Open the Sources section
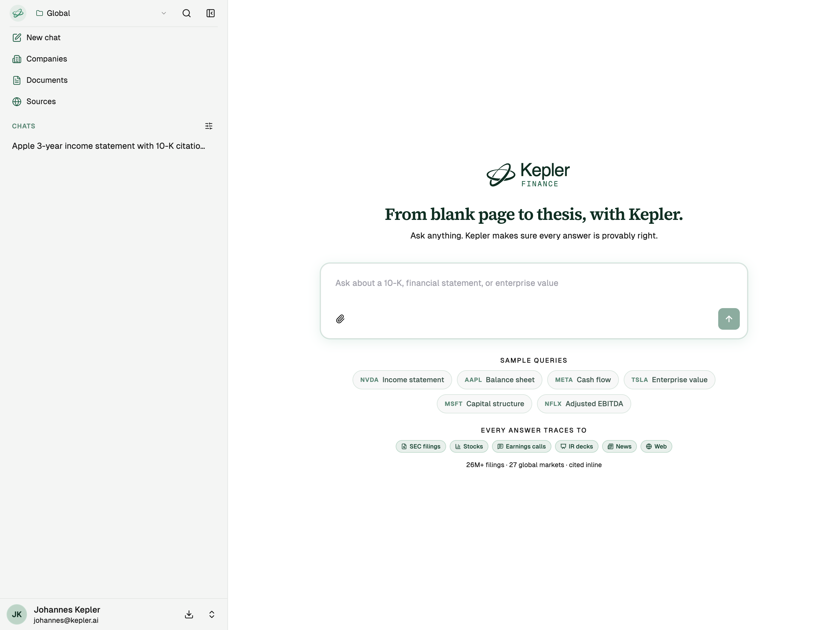The image size is (840, 630). (x=113, y=101)
